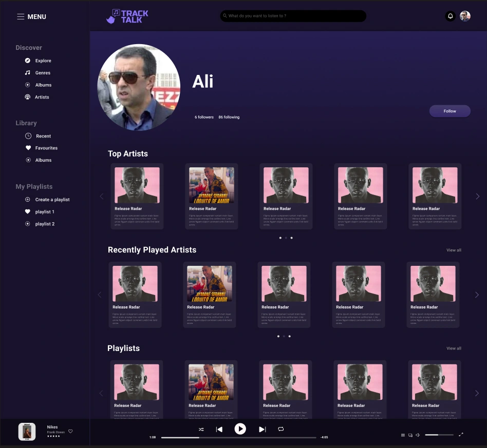Screen dimensions: 487x448
Task: Mute with the speaker volume icon
Action: [418, 435]
